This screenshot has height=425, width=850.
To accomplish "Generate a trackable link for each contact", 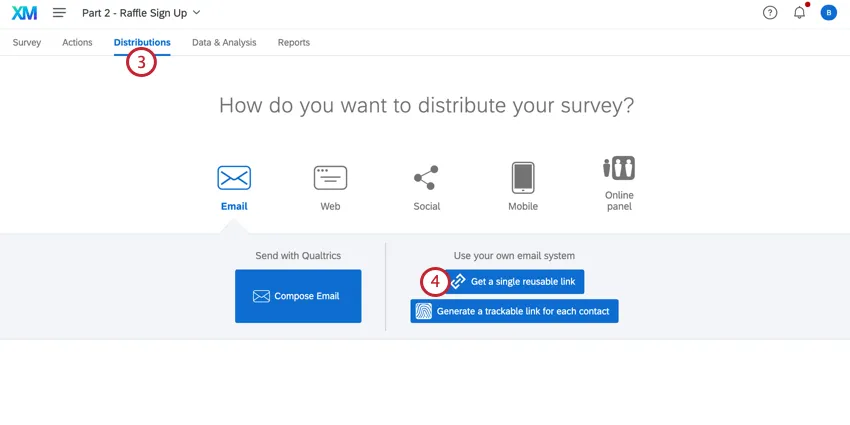I will 514,311.
